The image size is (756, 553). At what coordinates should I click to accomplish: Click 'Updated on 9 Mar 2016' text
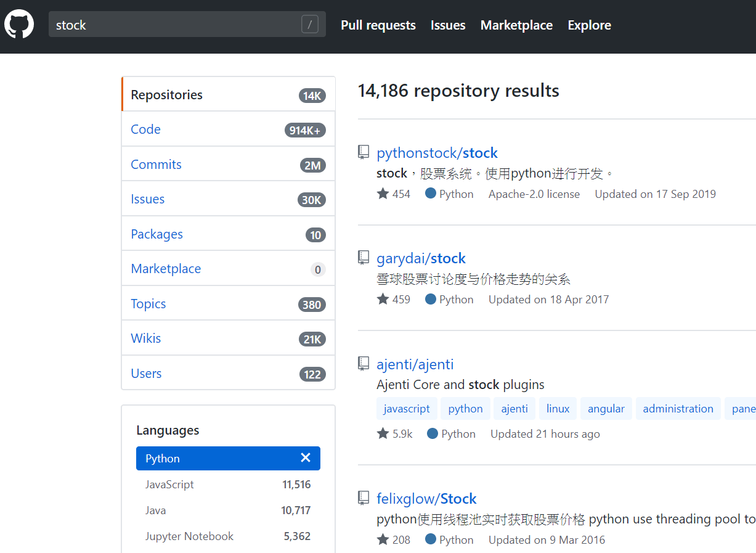(547, 539)
